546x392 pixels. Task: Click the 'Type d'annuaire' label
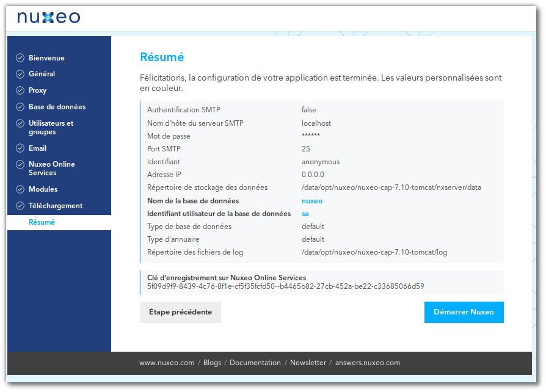(173, 239)
